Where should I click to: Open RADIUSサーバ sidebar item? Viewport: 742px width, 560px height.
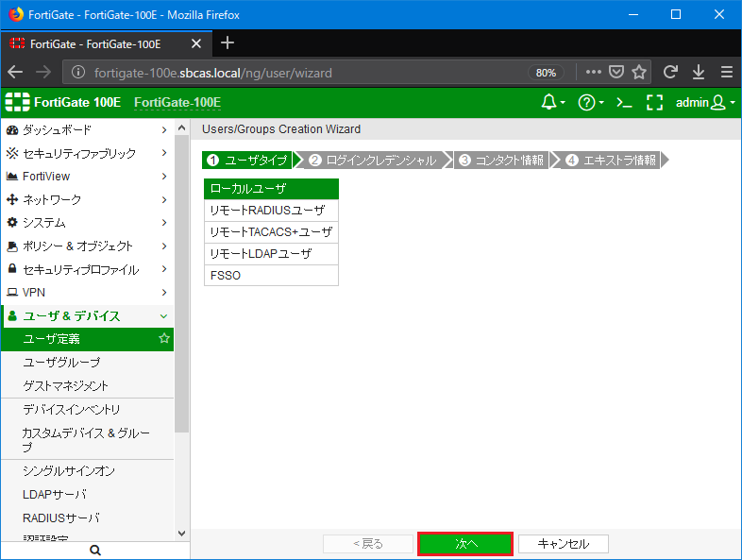[87, 518]
